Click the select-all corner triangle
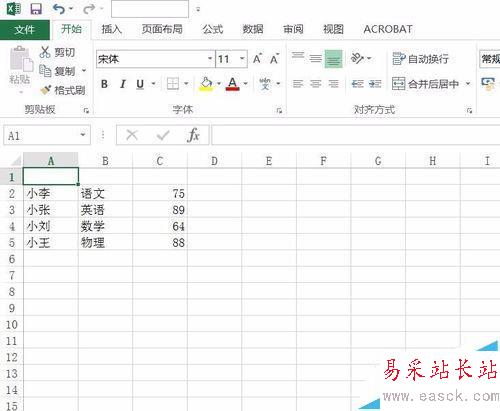The height and width of the screenshot is (411, 500). [x=16, y=161]
